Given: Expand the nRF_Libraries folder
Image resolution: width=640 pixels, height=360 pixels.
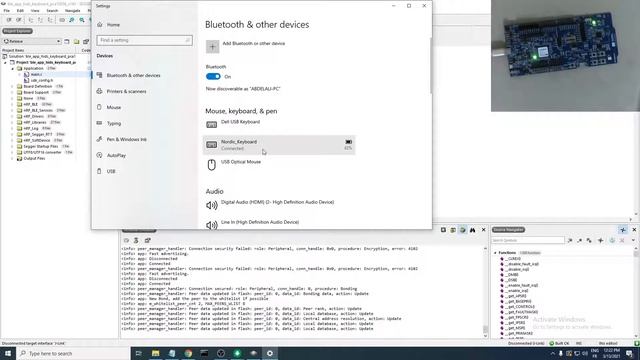Looking at the screenshot, I should [12, 122].
